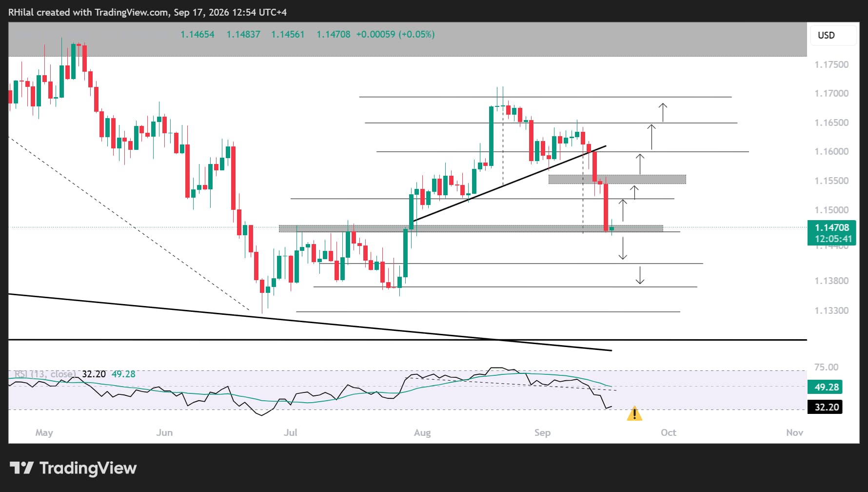Click the low price 1.14561

point(288,34)
